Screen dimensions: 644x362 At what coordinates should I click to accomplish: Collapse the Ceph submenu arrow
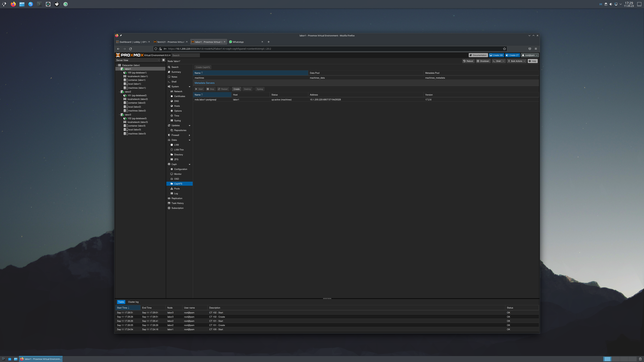[x=190, y=164]
